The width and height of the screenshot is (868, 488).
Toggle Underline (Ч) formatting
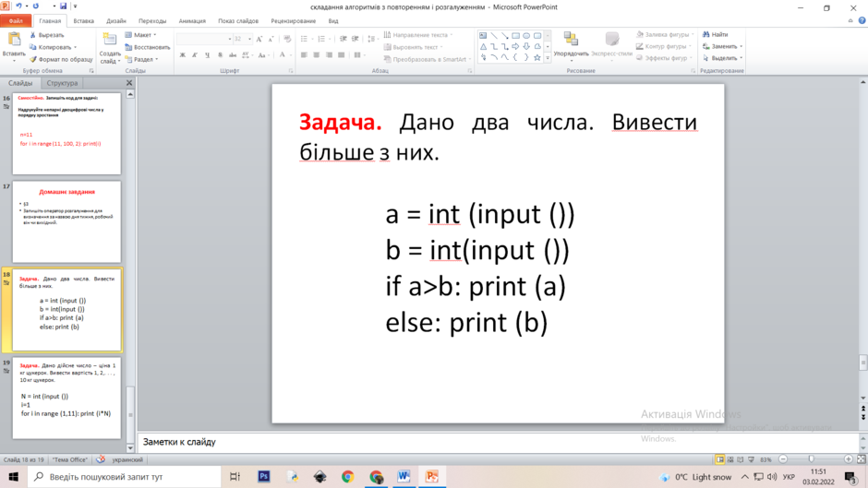click(x=208, y=54)
